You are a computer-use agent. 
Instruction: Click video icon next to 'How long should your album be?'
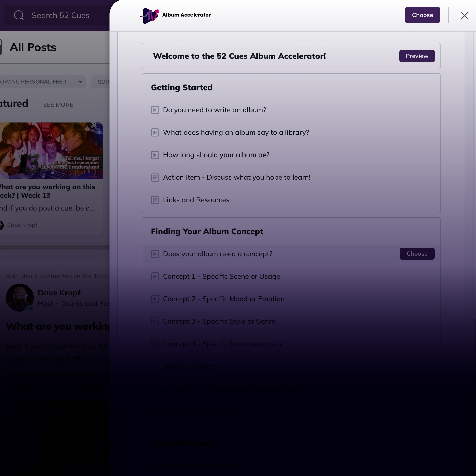click(155, 155)
